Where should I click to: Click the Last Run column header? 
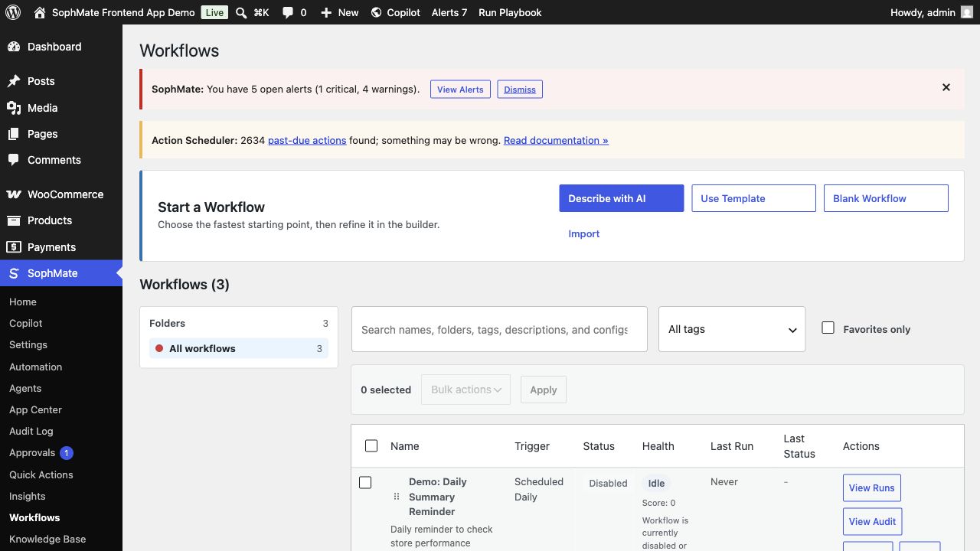click(x=732, y=446)
